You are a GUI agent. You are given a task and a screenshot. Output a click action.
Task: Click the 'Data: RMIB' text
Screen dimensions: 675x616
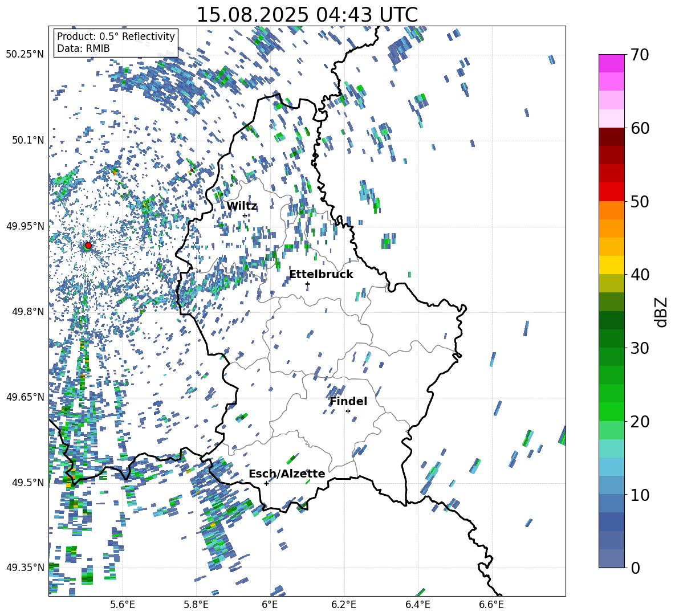pyautogui.click(x=83, y=48)
